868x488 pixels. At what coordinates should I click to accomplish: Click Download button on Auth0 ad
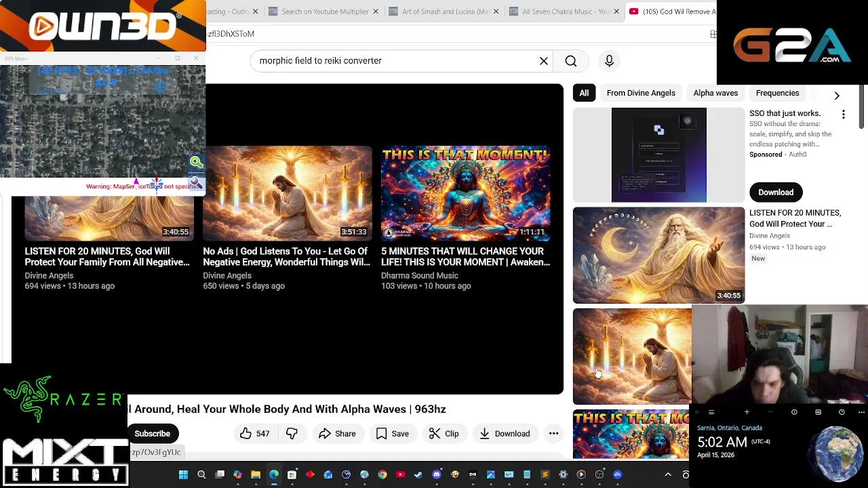coord(776,192)
